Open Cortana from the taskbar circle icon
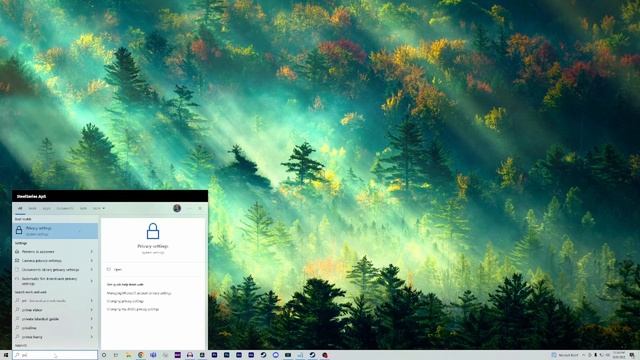 pyautogui.click(x=104, y=355)
